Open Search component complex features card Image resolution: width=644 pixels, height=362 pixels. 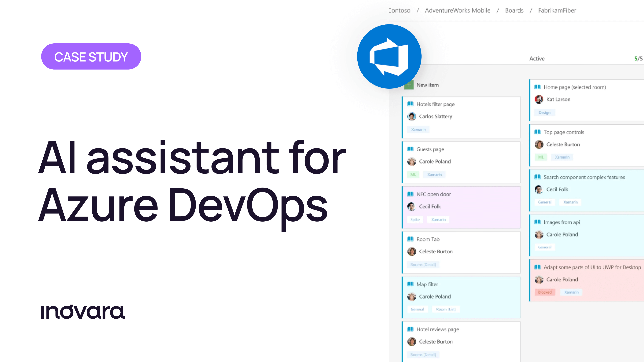click(584, 177)
